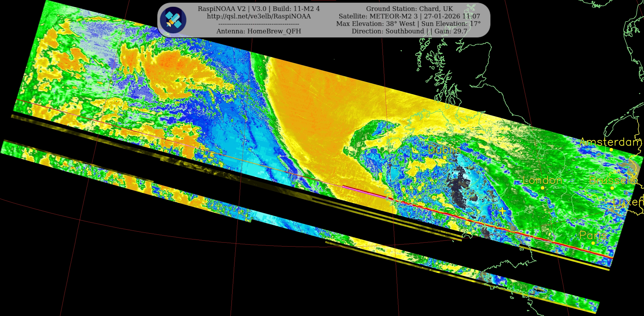The height and width of the screenshot is (316, 644).
Task: Click the RaspiNOAA satellite logo icon
Action: pyautogui.click(x=173, y=20)
